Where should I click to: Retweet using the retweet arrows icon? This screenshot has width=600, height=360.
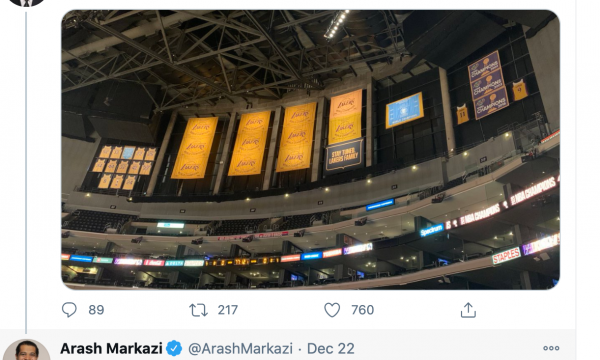(x=198, y=310)
